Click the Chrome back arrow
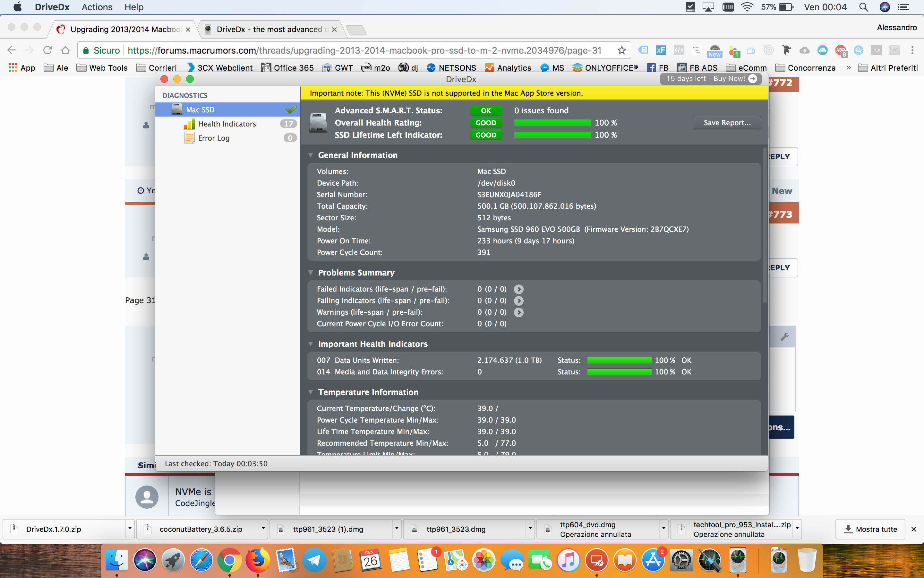 [x=12, y=50]
